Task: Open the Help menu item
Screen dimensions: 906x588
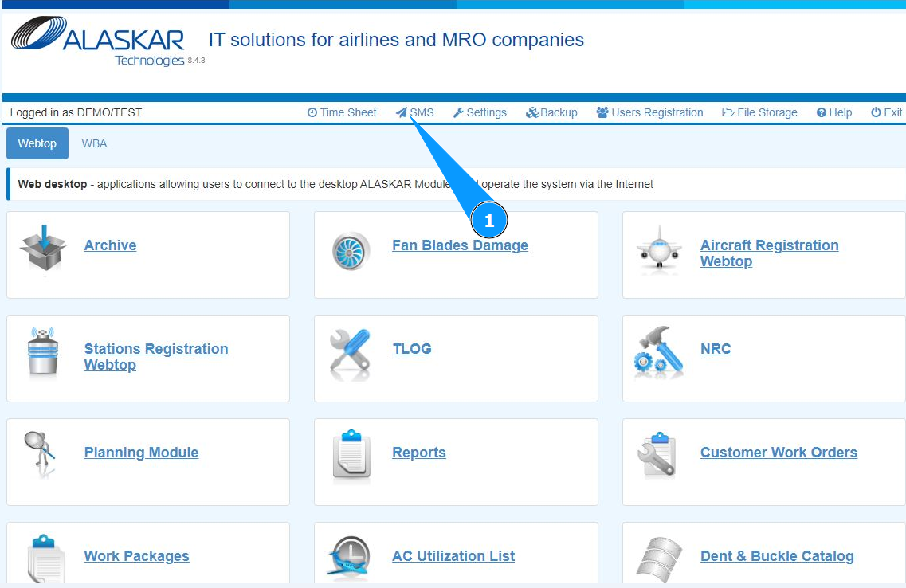Action: tap(834, 112)
